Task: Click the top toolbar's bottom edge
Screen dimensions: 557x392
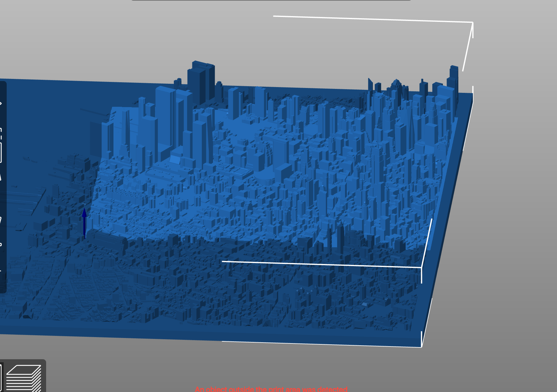Action: [x=271, y=0]
